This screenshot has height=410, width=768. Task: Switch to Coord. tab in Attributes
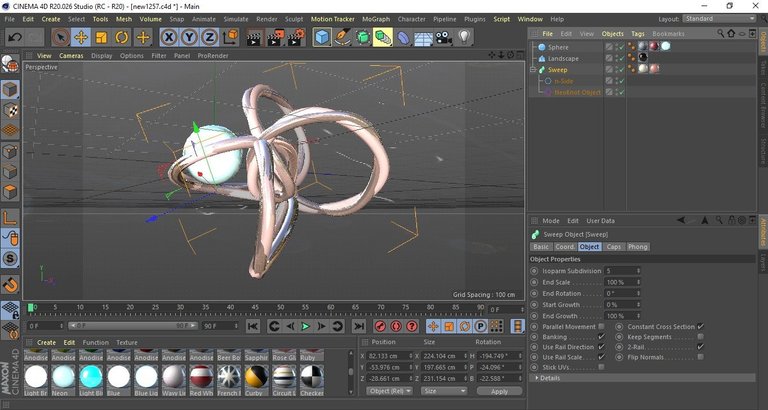[565, 247]
